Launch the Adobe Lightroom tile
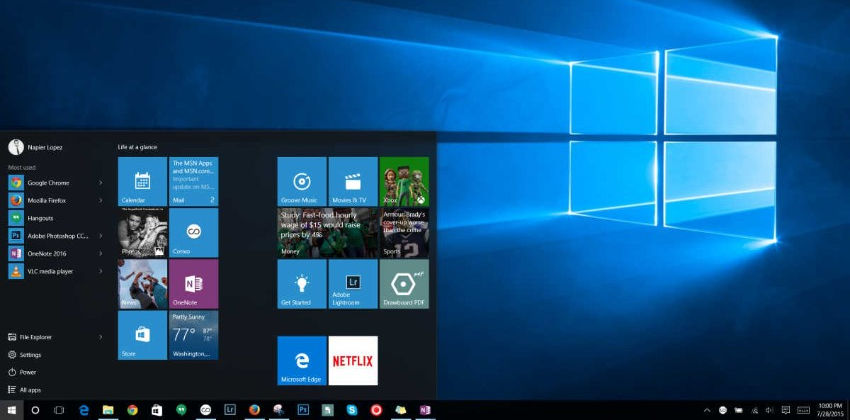This screenshot has width=850, height=420. coord(353,284)
